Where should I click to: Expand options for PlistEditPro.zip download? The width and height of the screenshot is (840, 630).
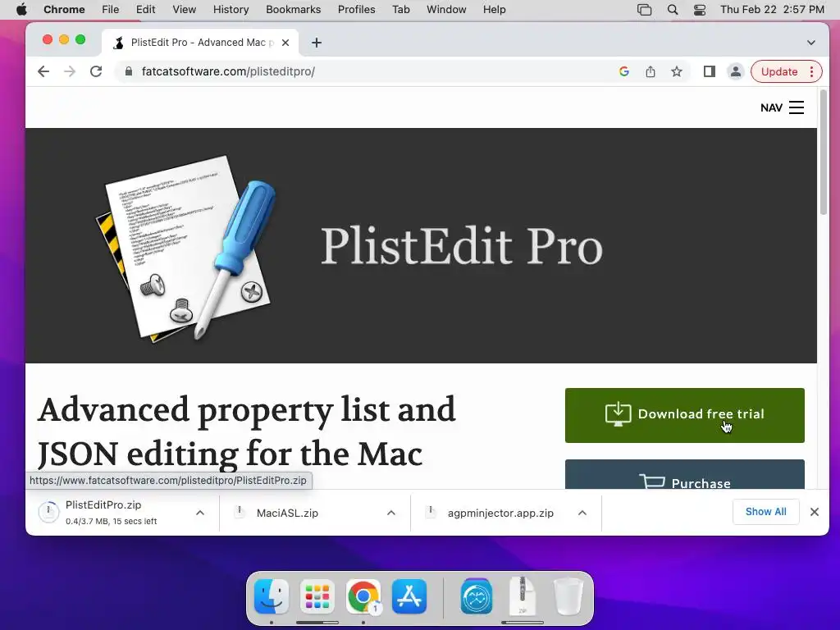[200, 513]
